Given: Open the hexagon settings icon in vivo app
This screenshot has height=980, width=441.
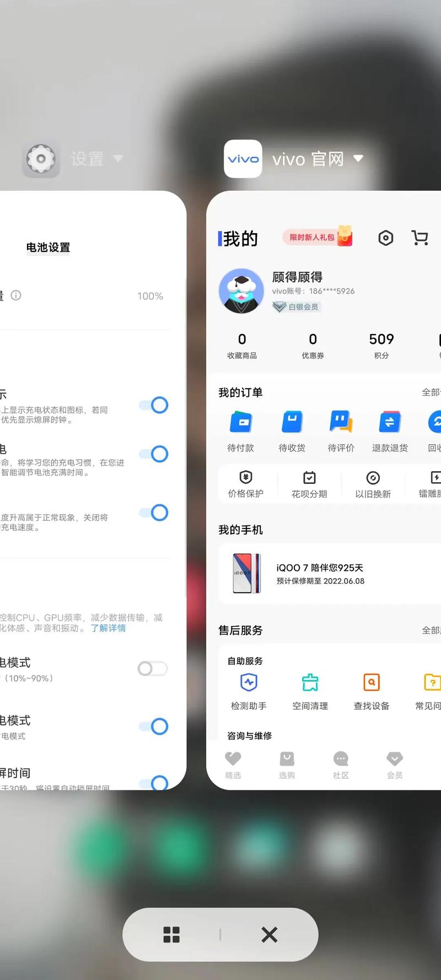Looking at the screenshot, I should [386, 238].
